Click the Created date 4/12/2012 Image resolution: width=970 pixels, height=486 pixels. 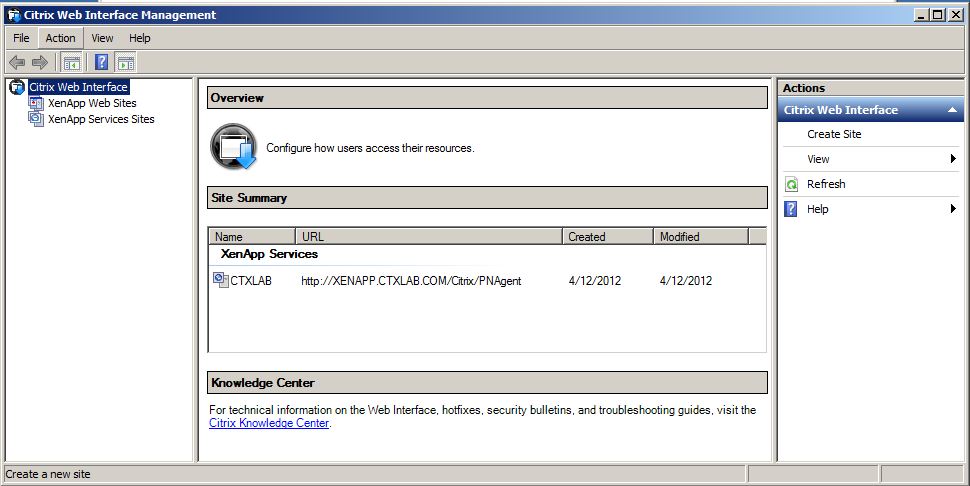coord(594,281)
